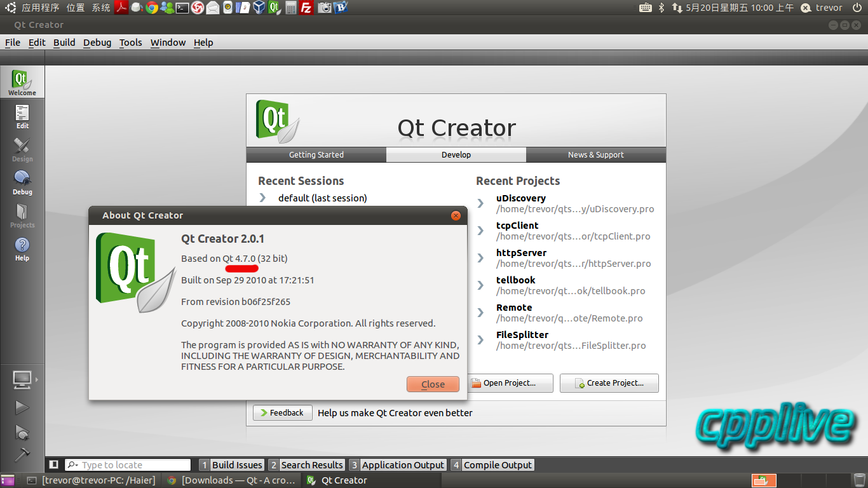The height and width of the screenshot is (488, 868).
Task: Click the Ubuntu logo in top panel
Action: tap(11, 8)
